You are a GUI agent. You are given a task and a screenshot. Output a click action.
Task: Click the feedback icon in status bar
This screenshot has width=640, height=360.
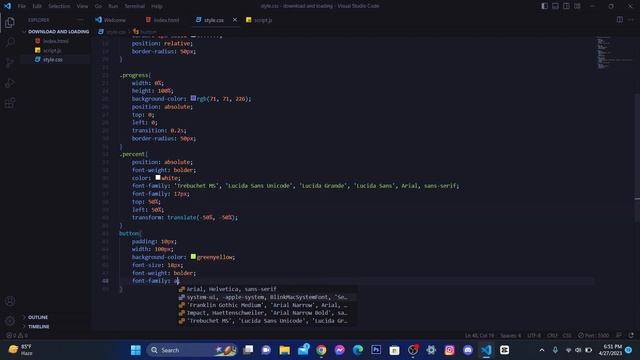tap(619, 336)
